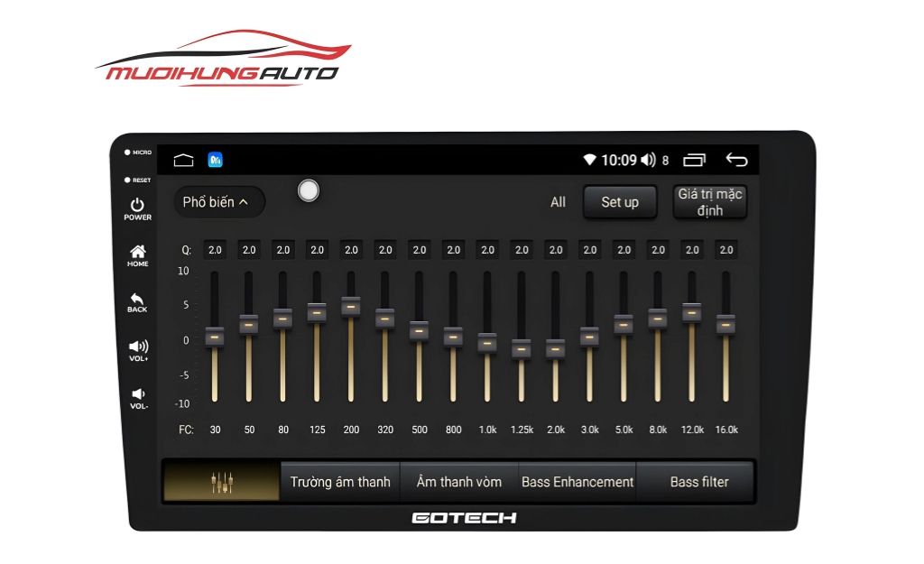Viewport: 924px width, 564px height.
Task: Open the Bass filter tab
Action: pos(698,482)
